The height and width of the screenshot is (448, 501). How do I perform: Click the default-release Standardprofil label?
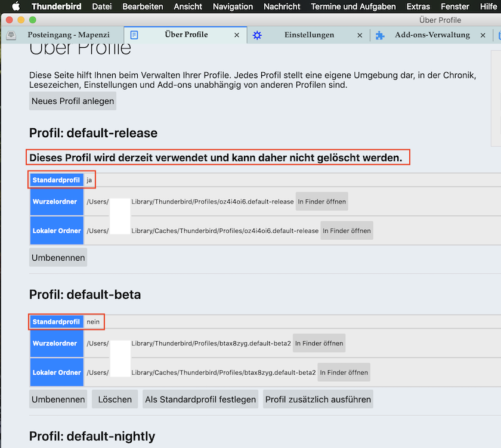[x=57, y=180]
